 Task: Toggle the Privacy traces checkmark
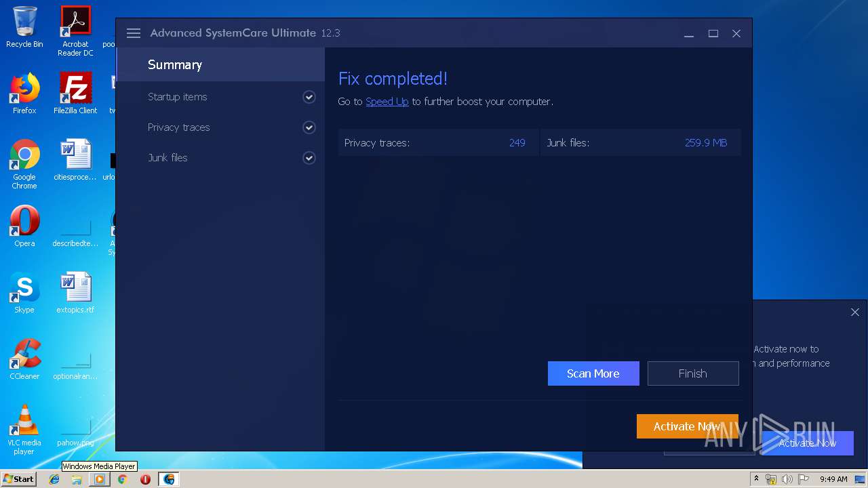click(x=309, y=127)
